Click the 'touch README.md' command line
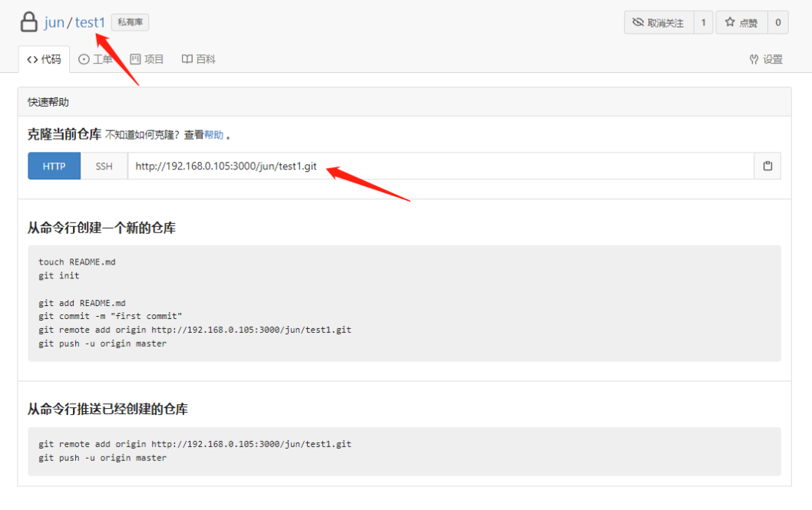Image resolution: width=812 pixels, height=510 pixels. pos(78,262)
